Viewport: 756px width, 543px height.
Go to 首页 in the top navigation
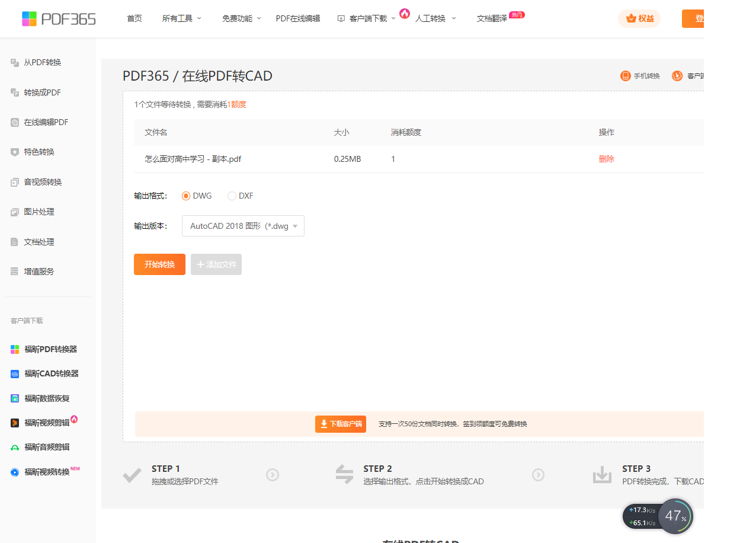tap(134, 18)
